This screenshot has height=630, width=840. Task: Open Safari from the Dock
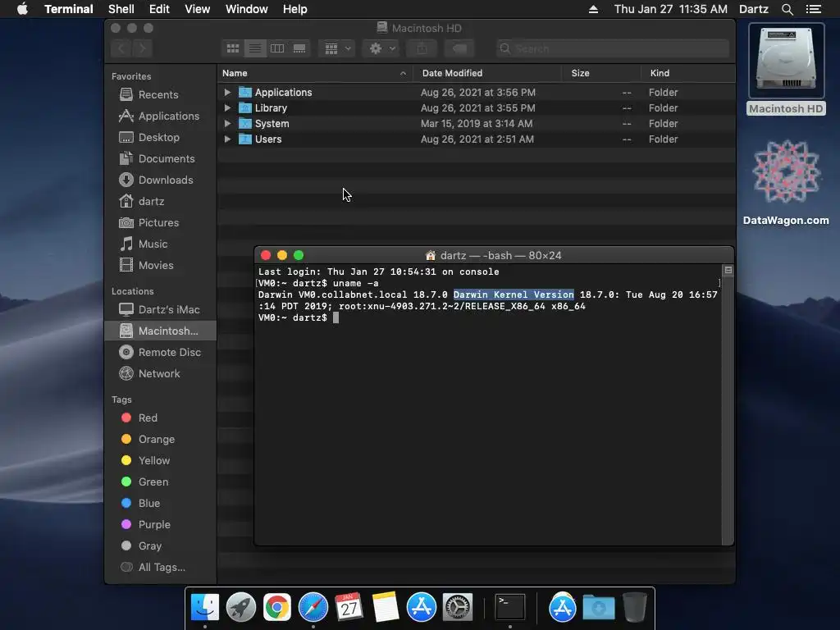tap(313, 608)
